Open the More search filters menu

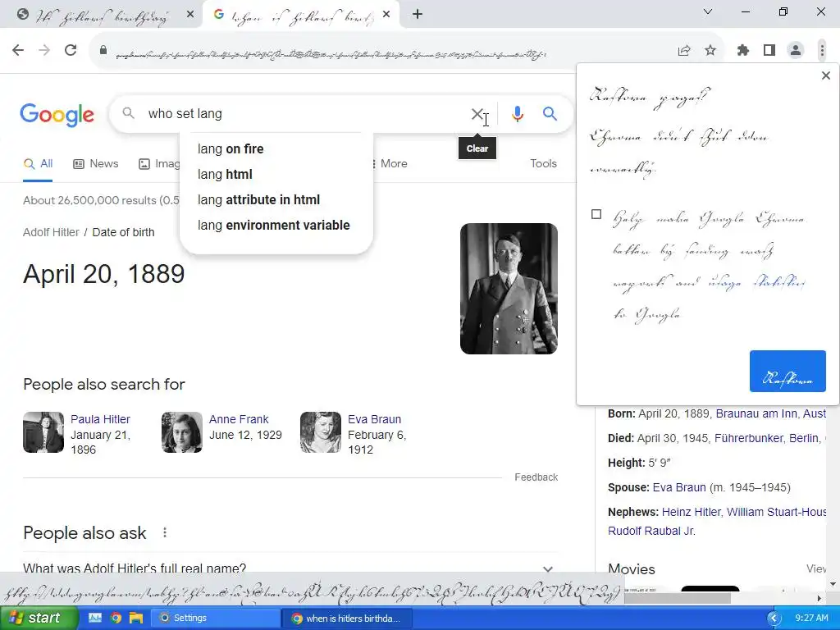point(389,164)
